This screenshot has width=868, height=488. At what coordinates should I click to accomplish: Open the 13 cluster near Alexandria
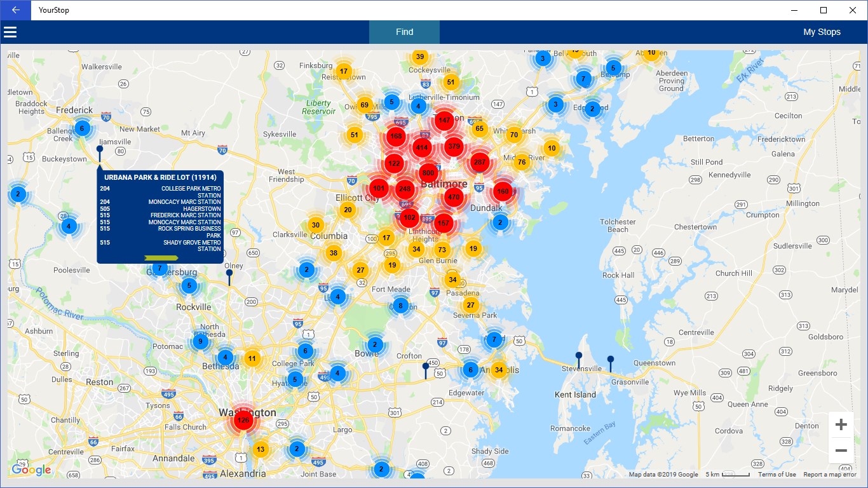click(261, 449)
